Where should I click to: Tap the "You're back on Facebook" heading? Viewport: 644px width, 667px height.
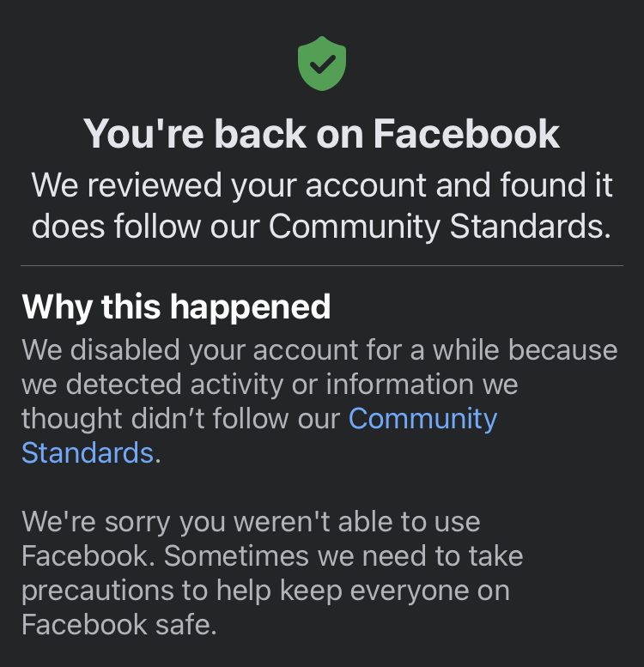(x=322, y=134)
